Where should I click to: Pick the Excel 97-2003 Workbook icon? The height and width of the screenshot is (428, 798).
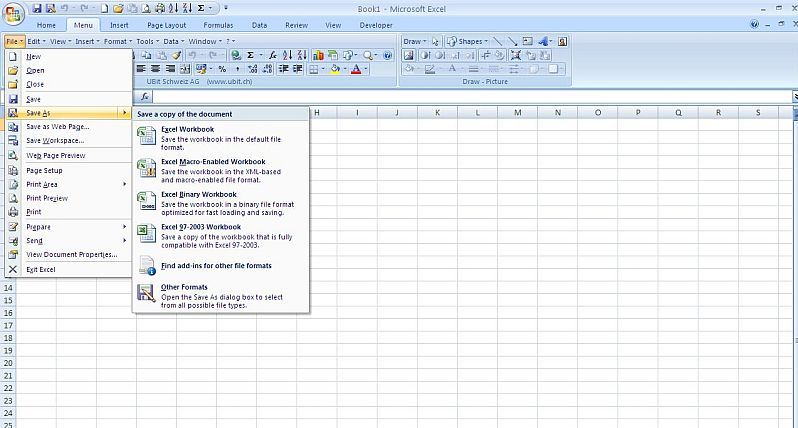pos(146,234)
